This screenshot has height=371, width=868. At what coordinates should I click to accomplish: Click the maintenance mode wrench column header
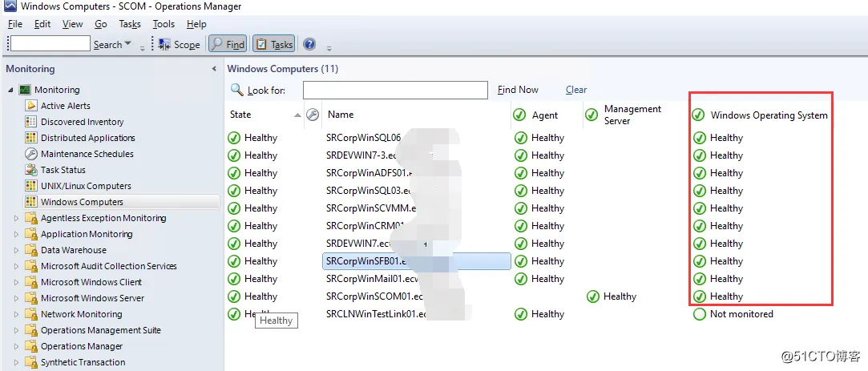(313, 115)
